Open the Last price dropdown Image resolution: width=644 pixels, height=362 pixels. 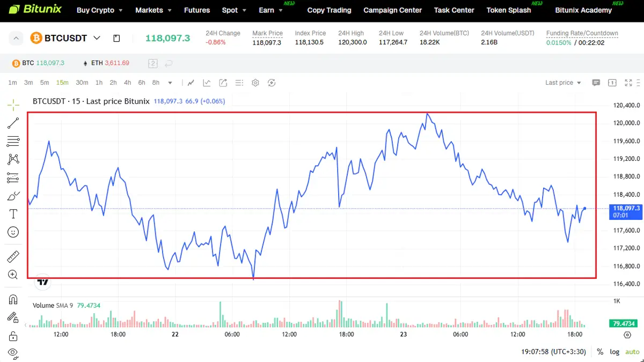coord(563,83)
